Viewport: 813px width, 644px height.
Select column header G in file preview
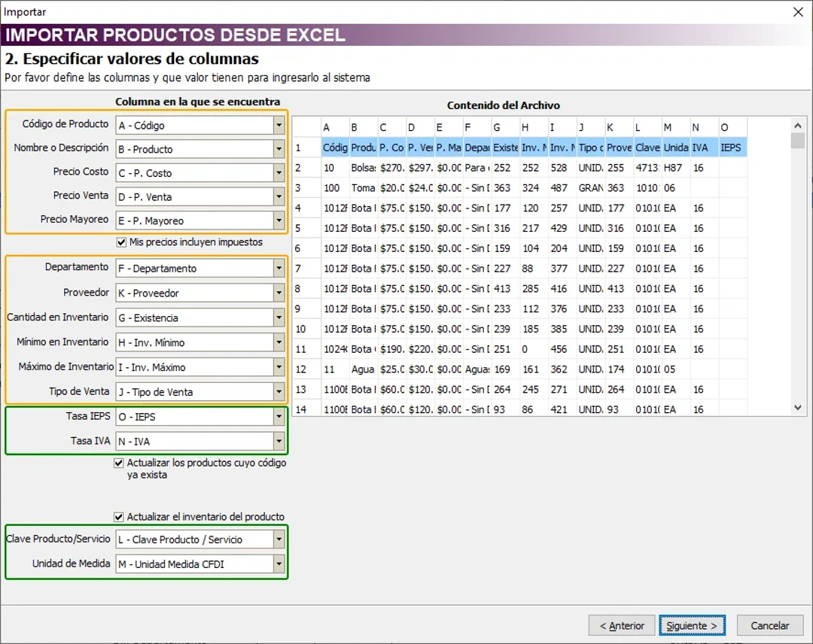pyautogui.click(x=505, y=127)
